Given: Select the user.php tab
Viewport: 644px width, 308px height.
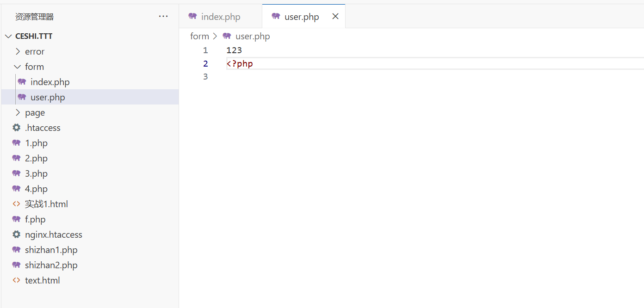Looking at the screenshot, I should point(303,16).
